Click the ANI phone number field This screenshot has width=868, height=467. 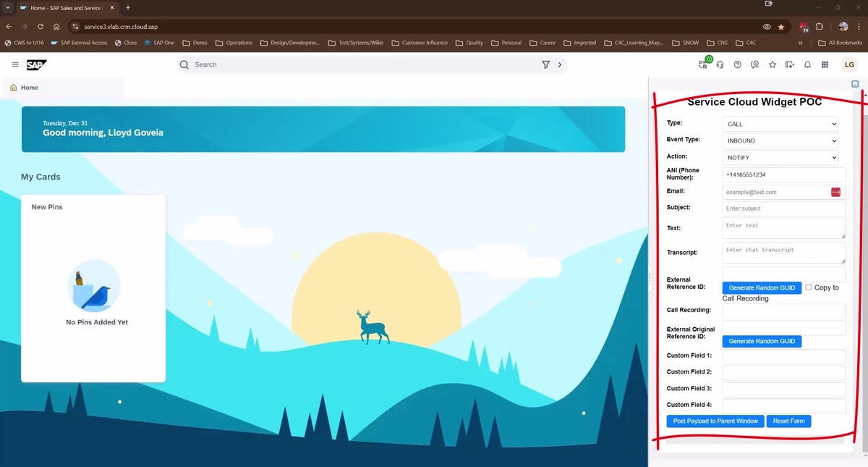pos(783,174)
